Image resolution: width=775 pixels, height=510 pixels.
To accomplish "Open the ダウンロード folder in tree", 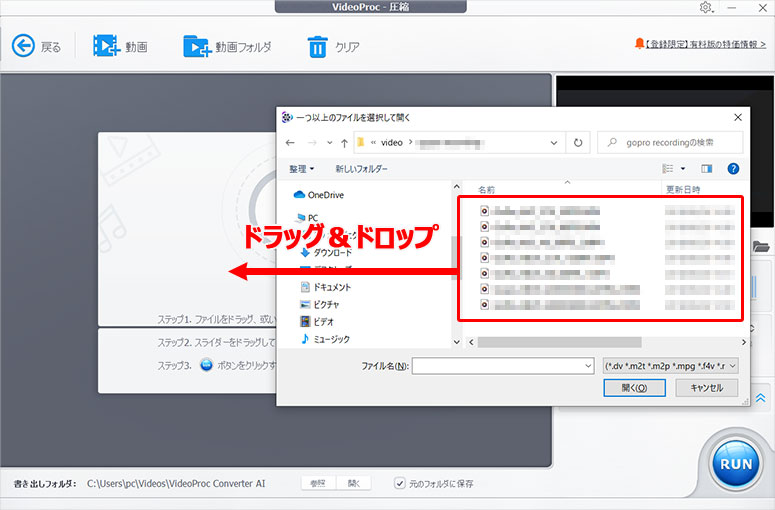I will tap(327, 253).
